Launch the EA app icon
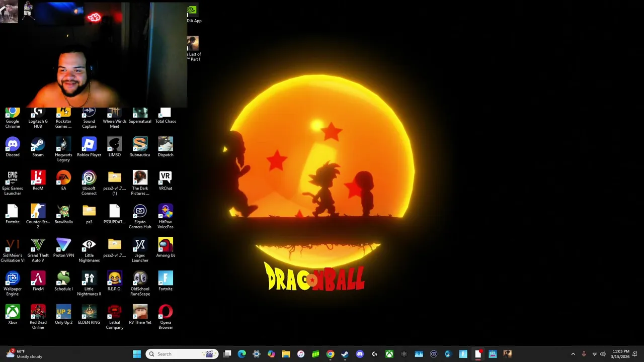 pyautogui.click(x=63, y=180)
